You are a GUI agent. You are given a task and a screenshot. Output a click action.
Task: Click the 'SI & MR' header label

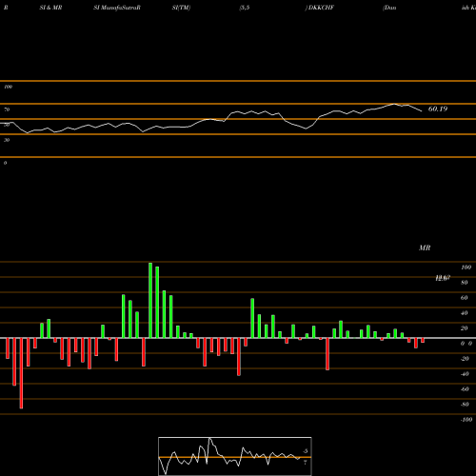pos(50,8)
